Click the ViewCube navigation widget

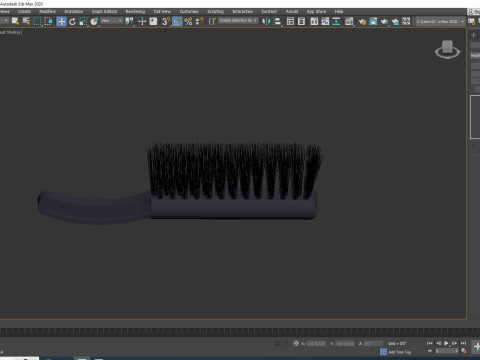pyautogui.click(x=447, y=49)
